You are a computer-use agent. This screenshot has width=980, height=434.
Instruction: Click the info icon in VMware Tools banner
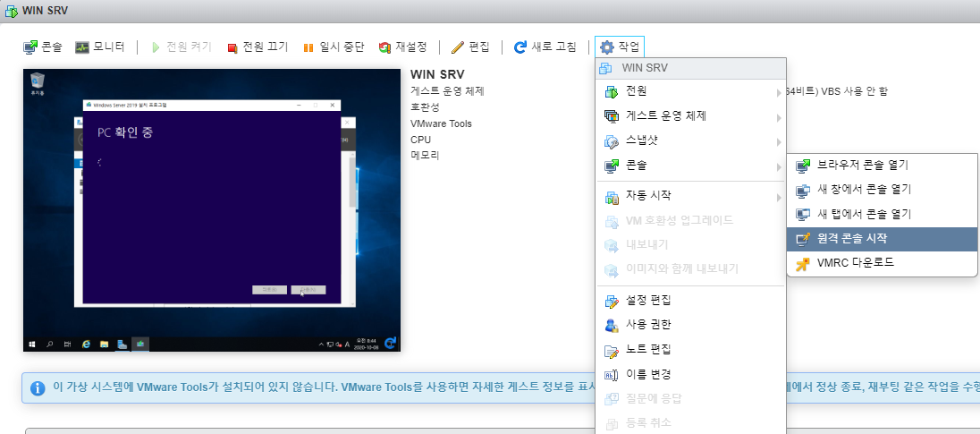(x=38, y=387)
